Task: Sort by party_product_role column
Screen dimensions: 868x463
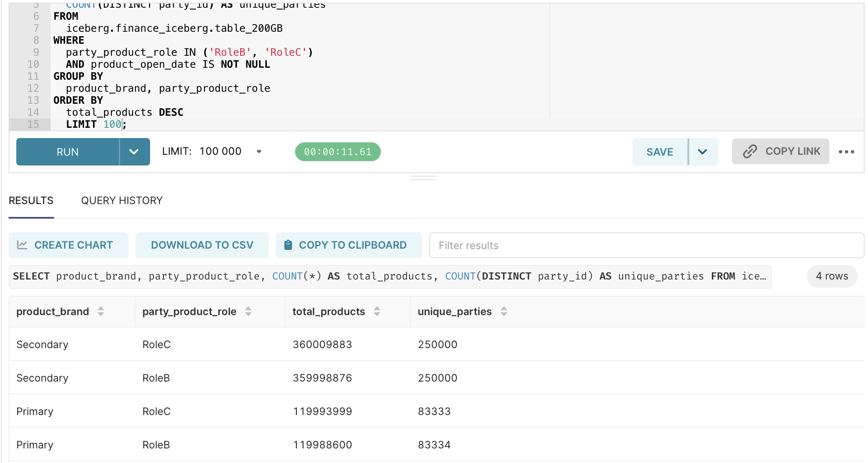Action: pyautogui.click(x=248, y=311)
